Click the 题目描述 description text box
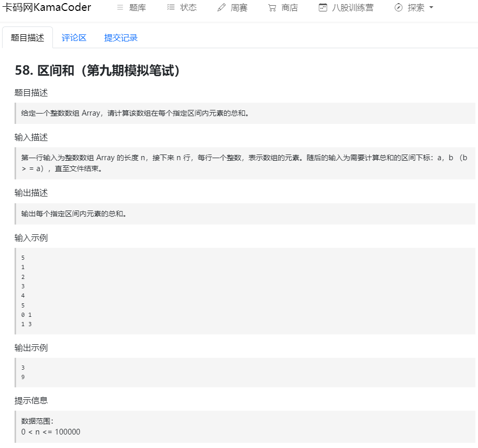 (x=239, y=113)
